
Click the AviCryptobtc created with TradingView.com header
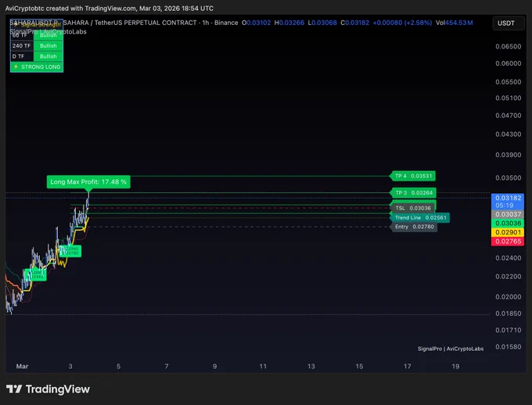pyautogui.click(x=110, y=8)
